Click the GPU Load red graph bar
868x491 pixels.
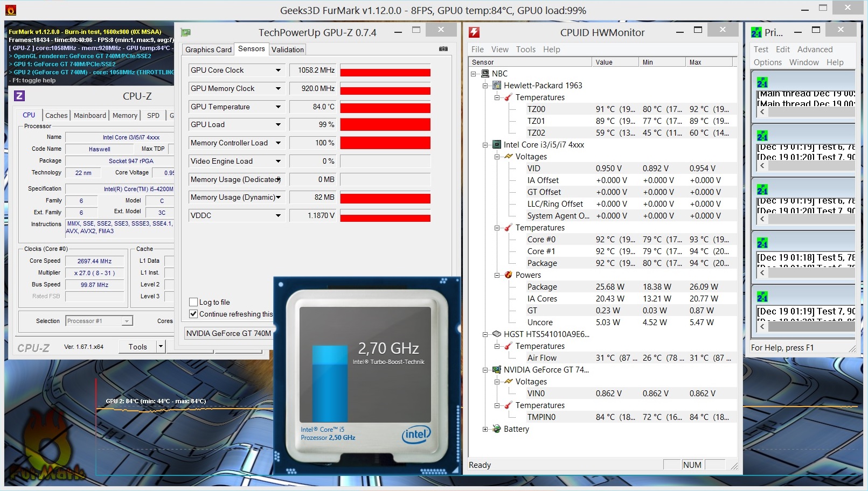[385, 124]
